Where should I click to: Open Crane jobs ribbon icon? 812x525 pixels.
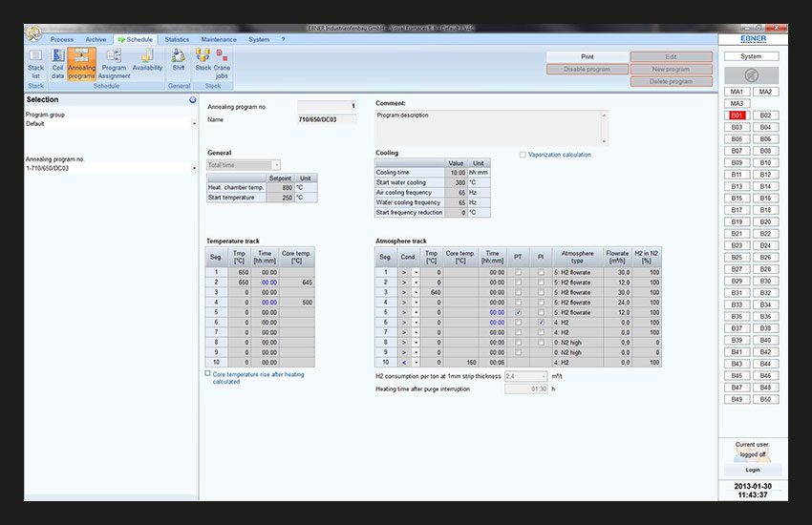pyautogui.click(x=222, y=64)
